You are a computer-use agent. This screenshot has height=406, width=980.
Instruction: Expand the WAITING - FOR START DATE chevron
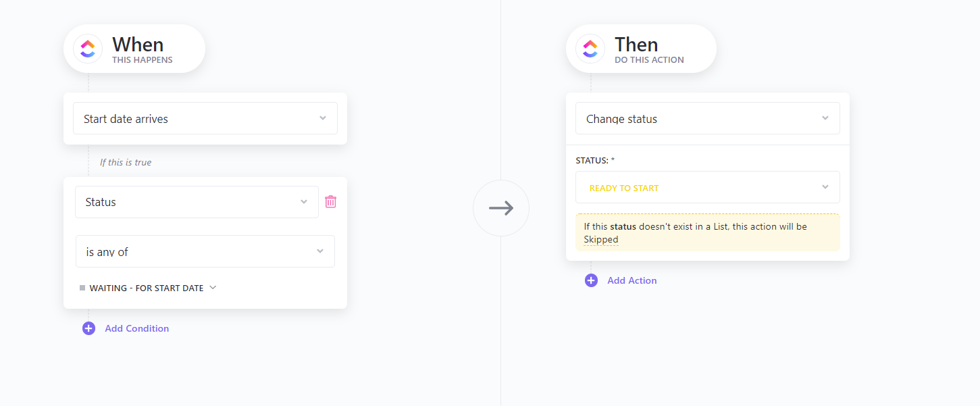213,287
